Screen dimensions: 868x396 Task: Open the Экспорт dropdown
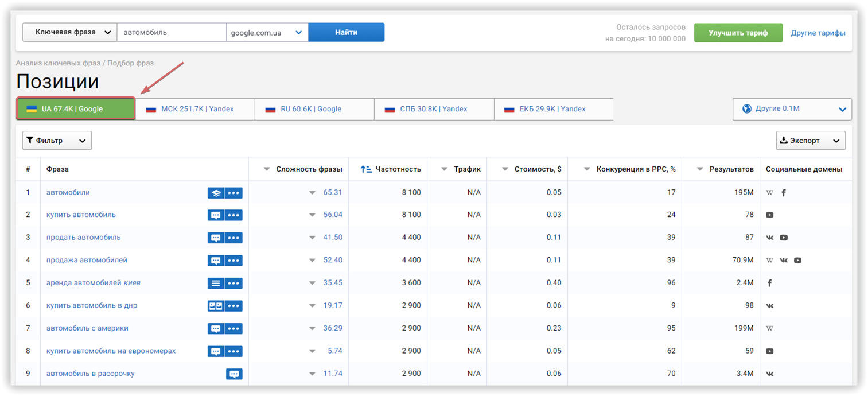click(x=810, y=140)
